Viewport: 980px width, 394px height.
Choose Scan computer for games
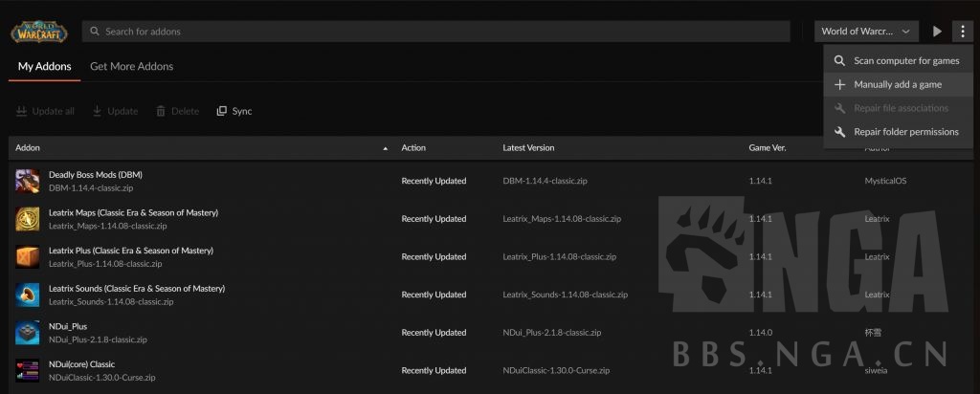(x=905, y=61)
